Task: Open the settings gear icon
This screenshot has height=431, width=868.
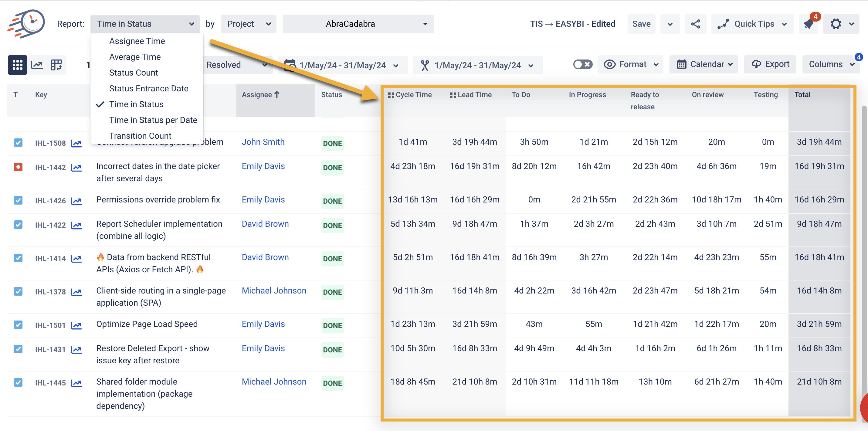Action: point(836,24)
